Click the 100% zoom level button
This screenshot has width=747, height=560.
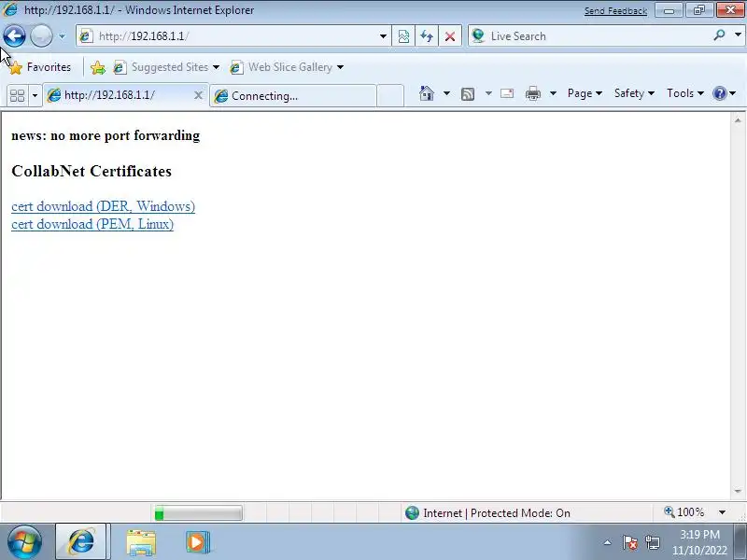(684, 512)
